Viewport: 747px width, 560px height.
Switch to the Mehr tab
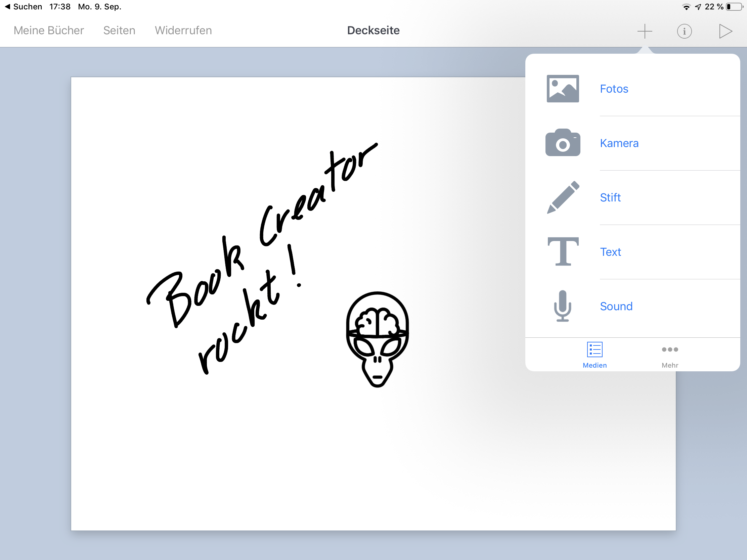(670, 355)
